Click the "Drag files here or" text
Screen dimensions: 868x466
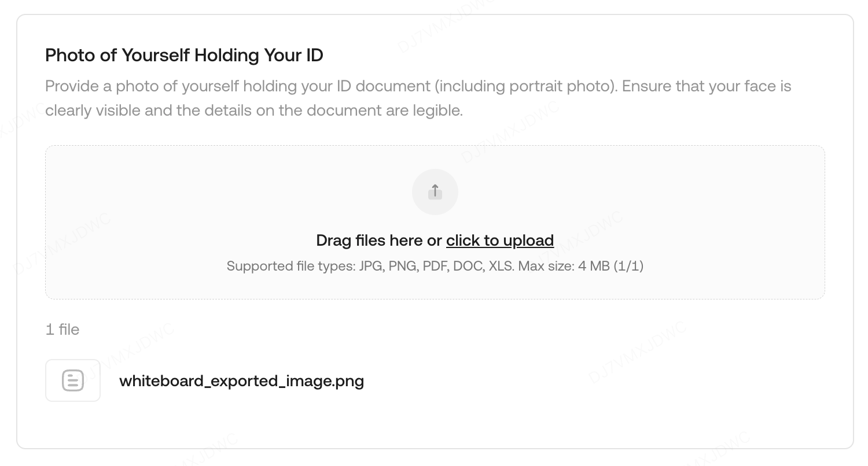[378, 241]
